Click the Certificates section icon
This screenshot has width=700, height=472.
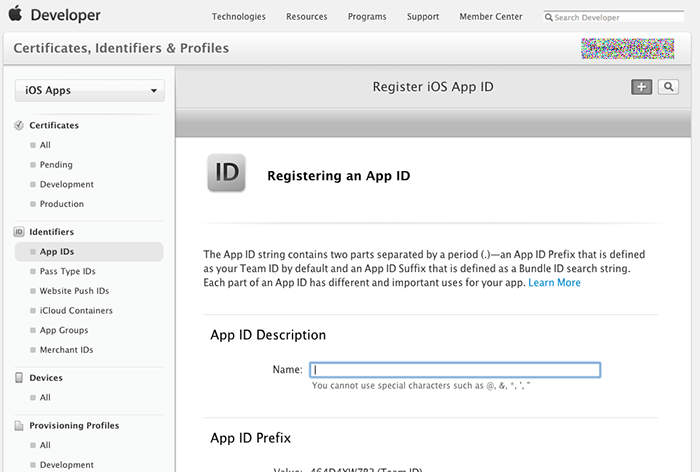[x=20, y=125]
